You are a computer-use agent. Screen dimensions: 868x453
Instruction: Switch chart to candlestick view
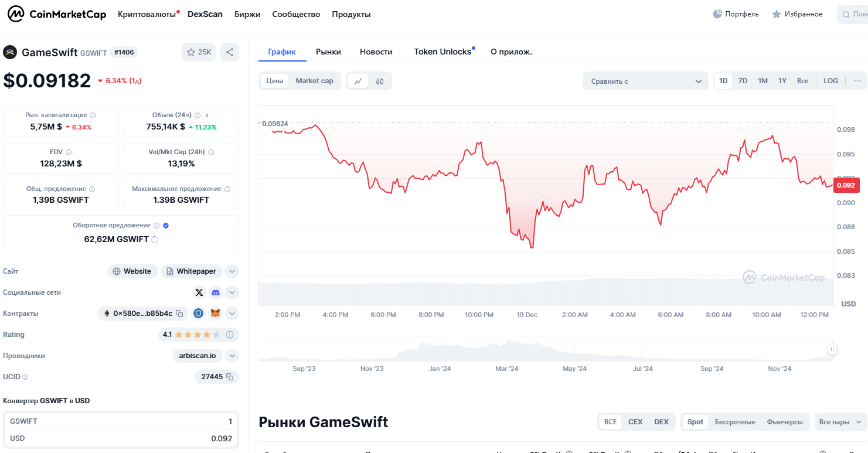pos(380,81)
